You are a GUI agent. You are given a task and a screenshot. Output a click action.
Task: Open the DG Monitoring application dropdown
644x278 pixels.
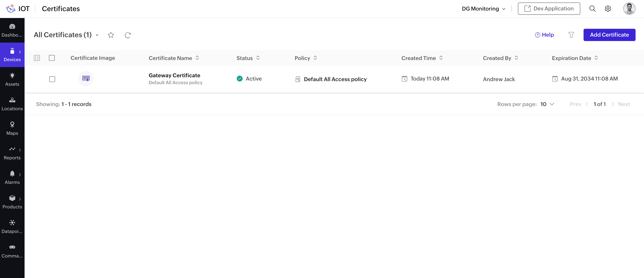tap(483, 9)
